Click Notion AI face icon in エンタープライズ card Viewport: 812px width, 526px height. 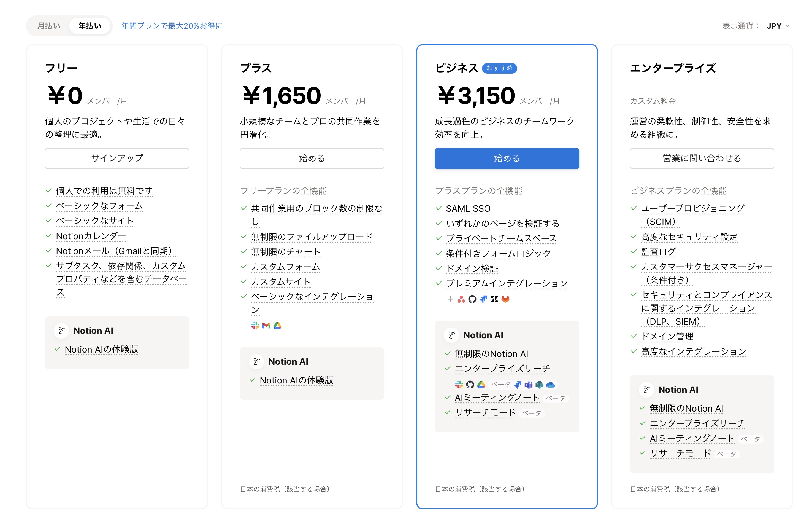[646, 390]
